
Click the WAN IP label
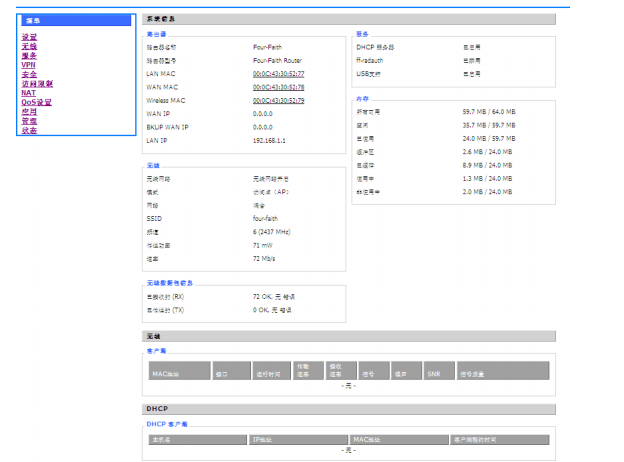tap(158, 114)
